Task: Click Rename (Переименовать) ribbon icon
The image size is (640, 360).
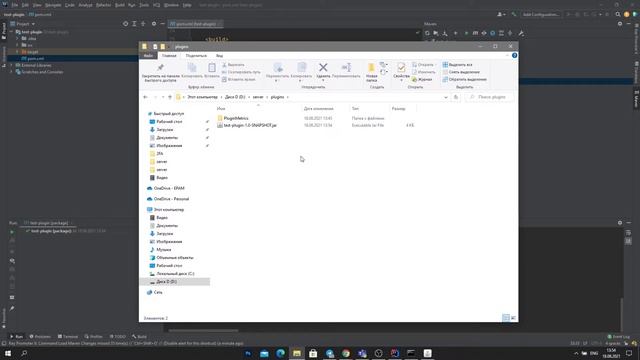Action: coord(346,70)
